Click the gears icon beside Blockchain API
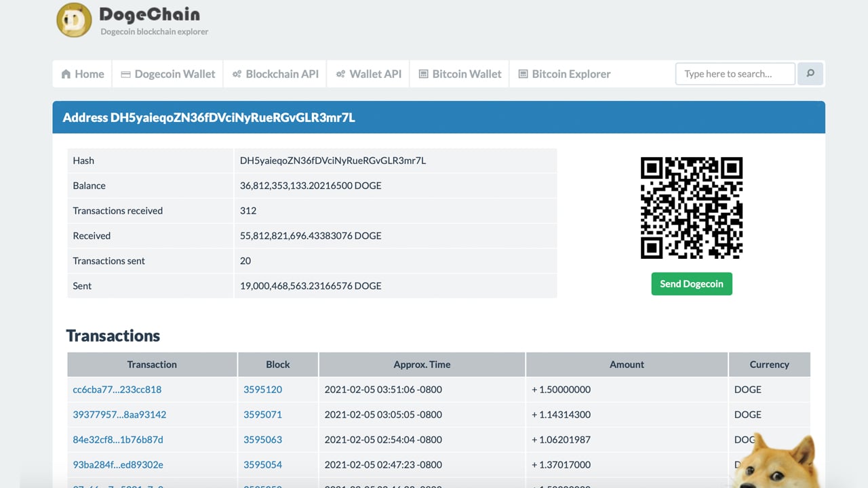The width and height of the screenshot is (868, 488). [x=237, y=74]
